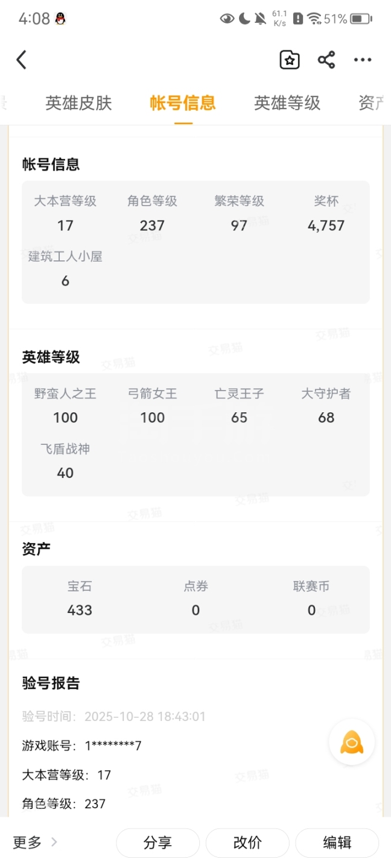
Task: Select the 帐号信息 tab
Action: tap(183, 103)
